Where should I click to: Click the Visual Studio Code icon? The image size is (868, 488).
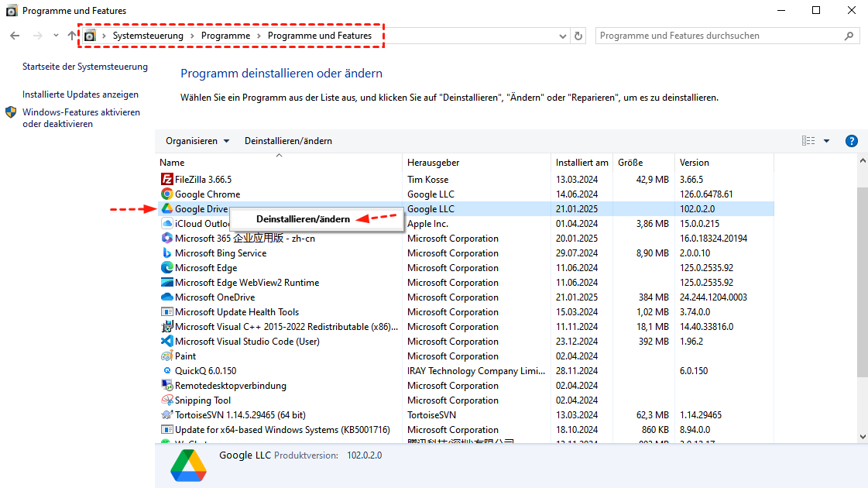166,341
